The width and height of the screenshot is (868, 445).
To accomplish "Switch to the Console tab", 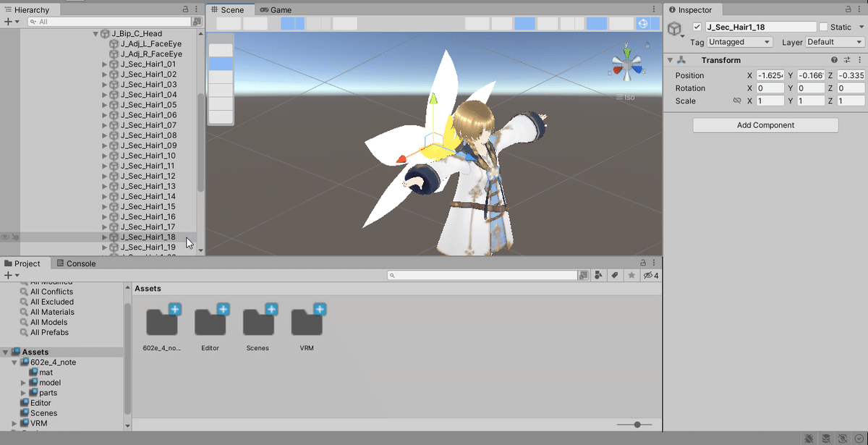I will [77, 263].
